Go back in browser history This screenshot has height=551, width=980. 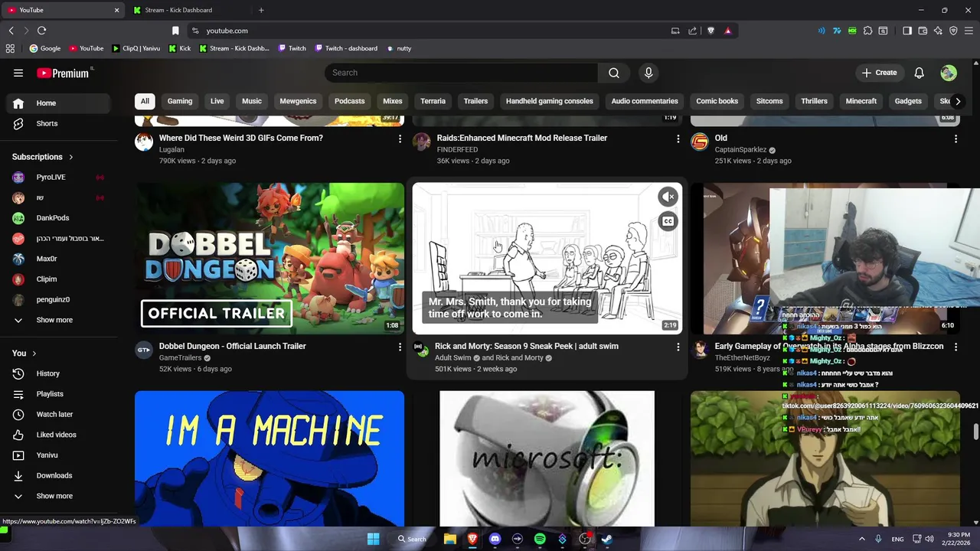(x=11, y=31)
